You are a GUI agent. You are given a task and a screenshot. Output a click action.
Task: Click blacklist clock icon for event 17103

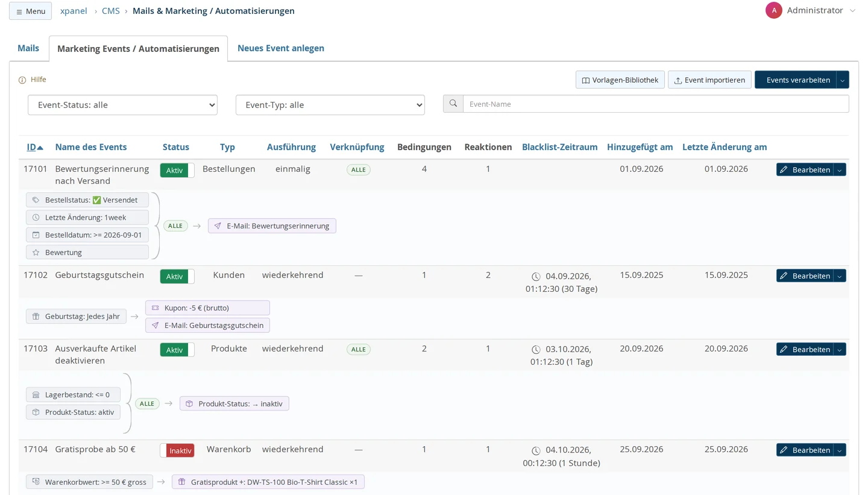[x=536, y=350]
